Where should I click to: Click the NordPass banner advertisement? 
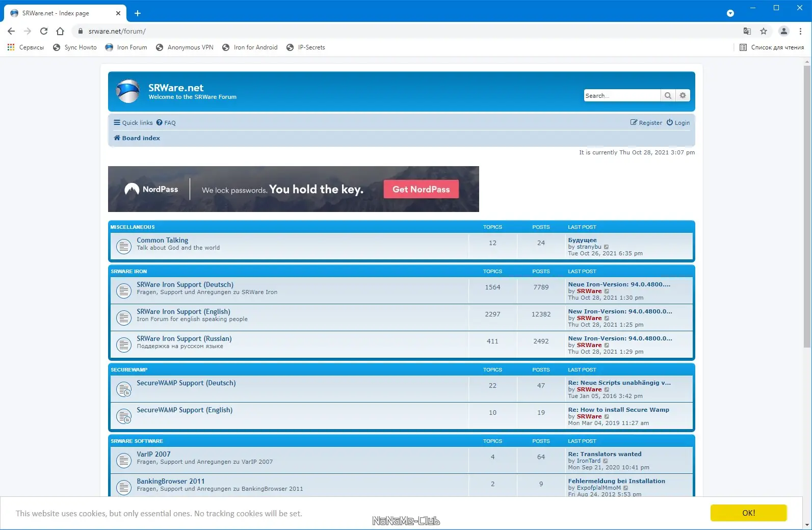[294, 189]
